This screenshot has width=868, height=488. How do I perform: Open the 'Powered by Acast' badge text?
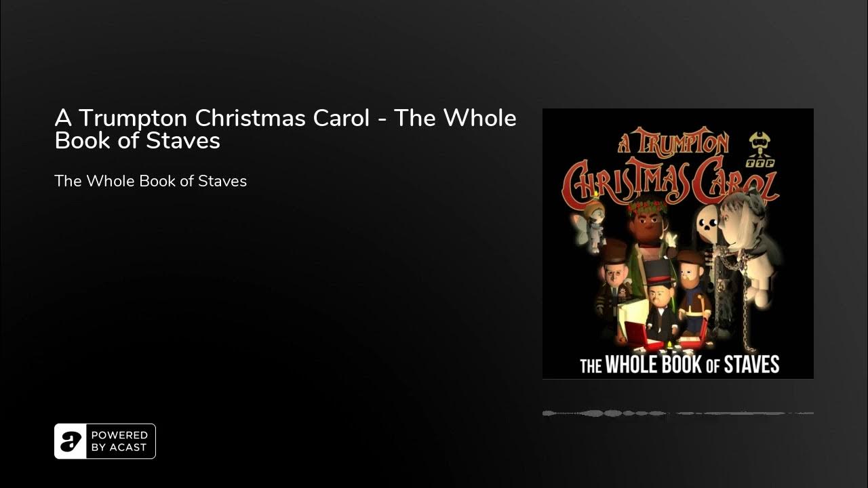(x=119, y=441)
